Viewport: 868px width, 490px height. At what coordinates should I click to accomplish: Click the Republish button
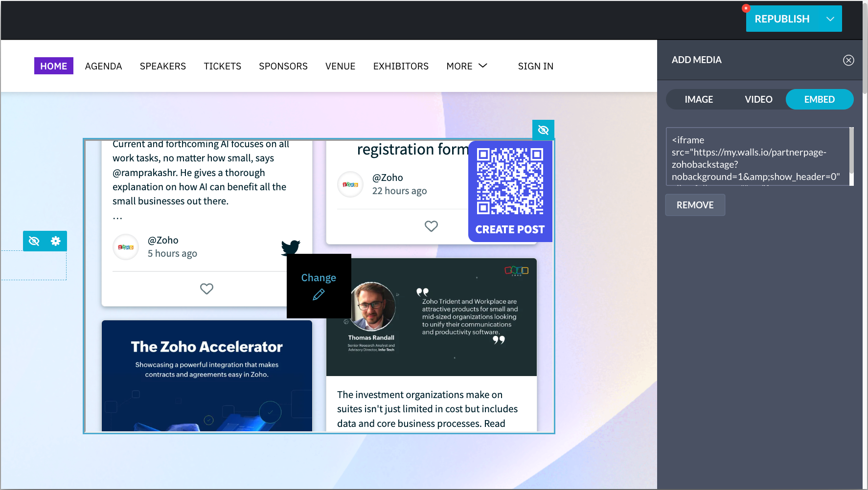click(x=782, y=19)
